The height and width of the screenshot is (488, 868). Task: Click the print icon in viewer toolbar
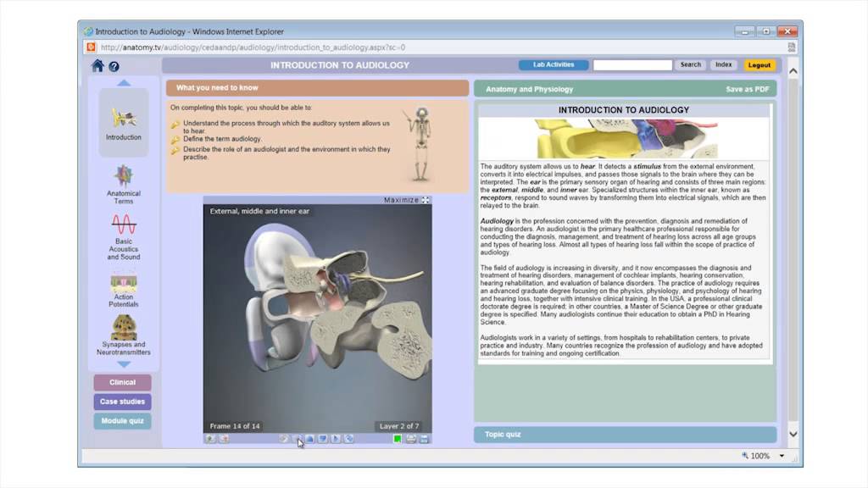tap(411, 439)
